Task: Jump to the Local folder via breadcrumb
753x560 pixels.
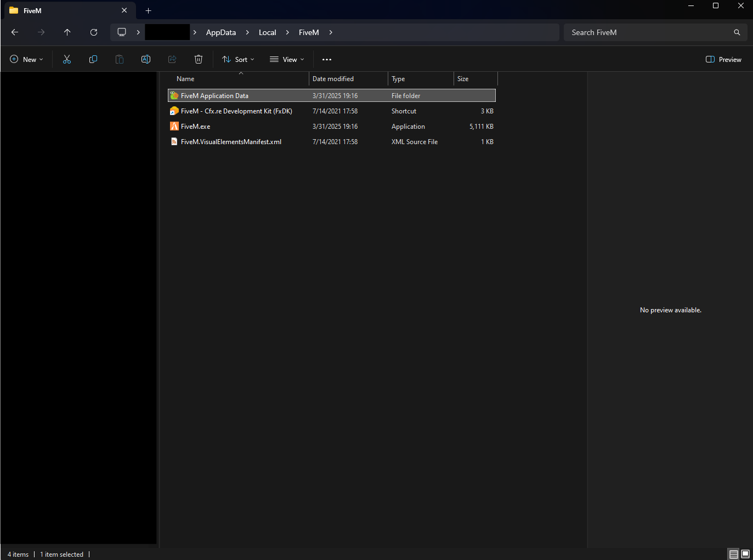Action: [267, 32]
